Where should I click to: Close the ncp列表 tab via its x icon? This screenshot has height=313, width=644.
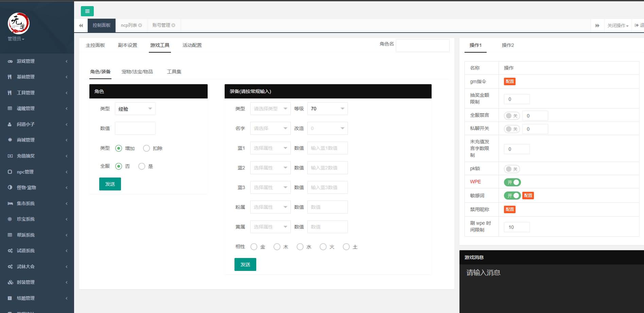pyautogui.click(x=140, y=25)
